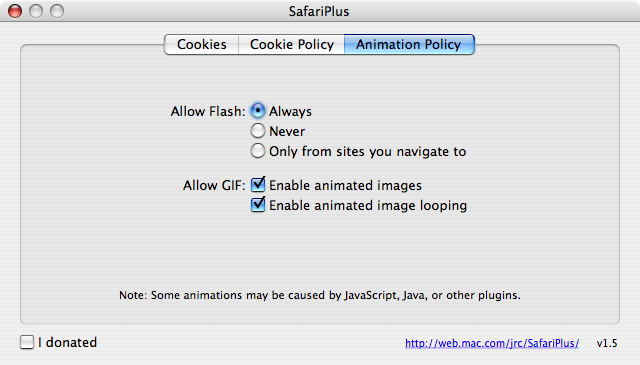Viewport: 640px width, 365px height.
Task: Close the SafariPlus window
Action: coord(15,11)
